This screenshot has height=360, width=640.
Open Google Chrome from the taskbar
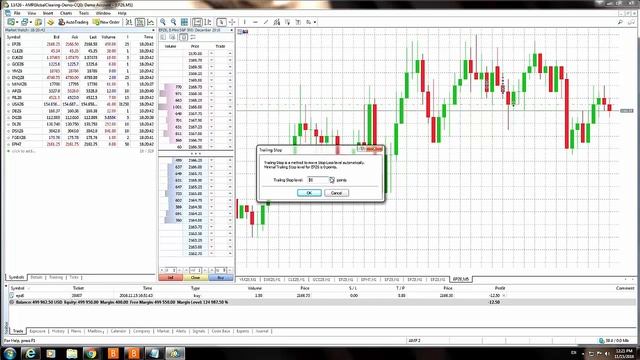(x=91, y=353)
